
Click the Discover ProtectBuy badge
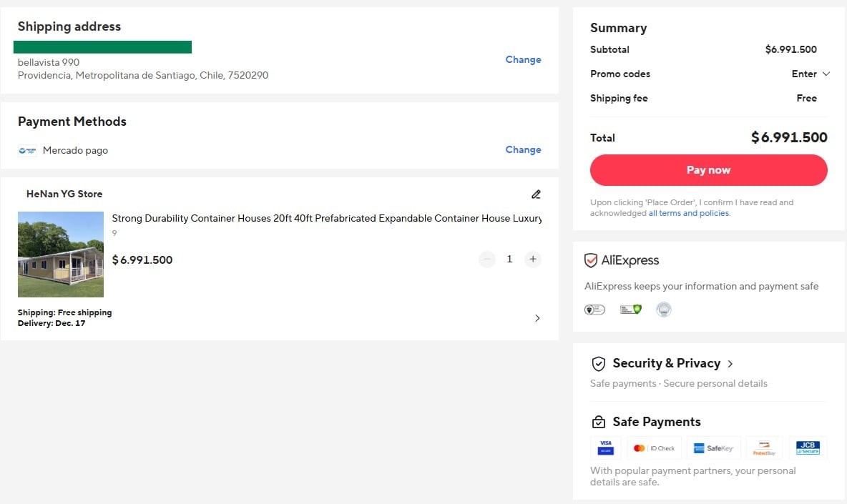click(x=764, y=448)
